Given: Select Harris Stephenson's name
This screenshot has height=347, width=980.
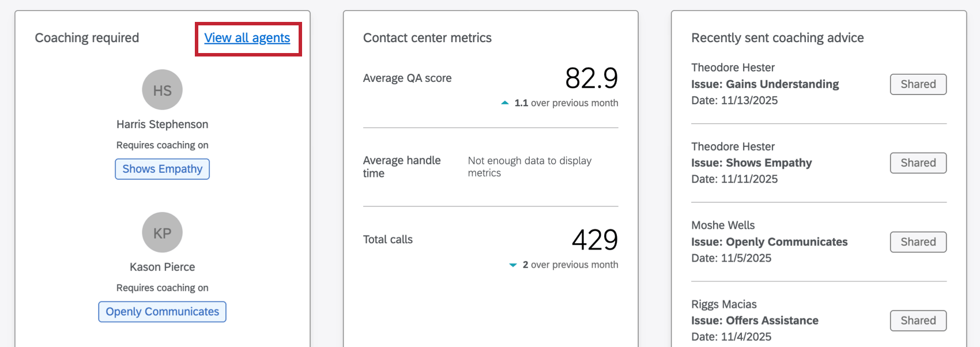Looking at the screenshot, I should (162, 124).
